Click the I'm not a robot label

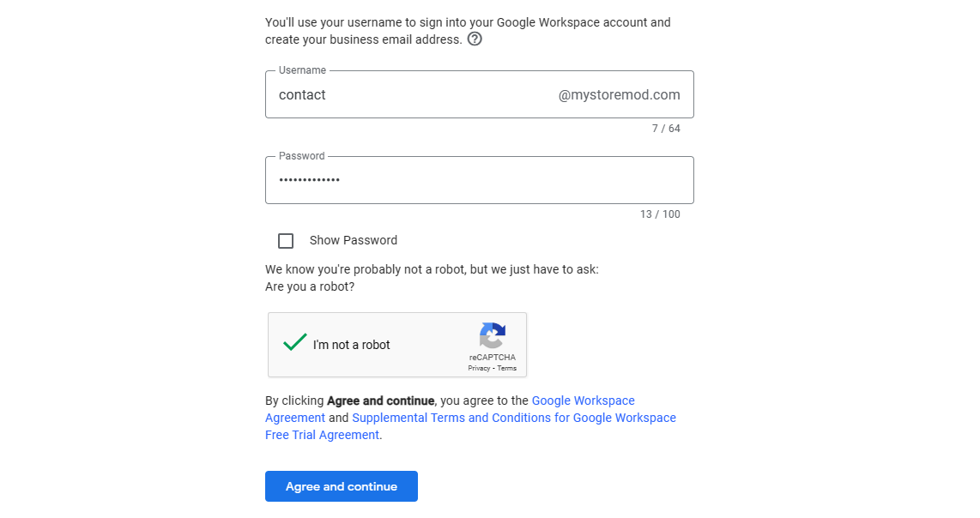pyautogui.click(x=351, y=345)
